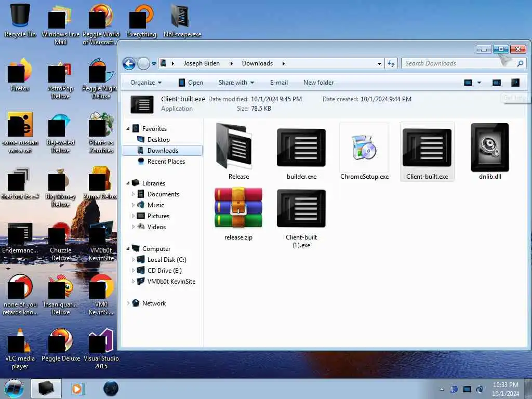532x399 pixels.
Task: Expand the Network tree node
Action: click(128, 303)
